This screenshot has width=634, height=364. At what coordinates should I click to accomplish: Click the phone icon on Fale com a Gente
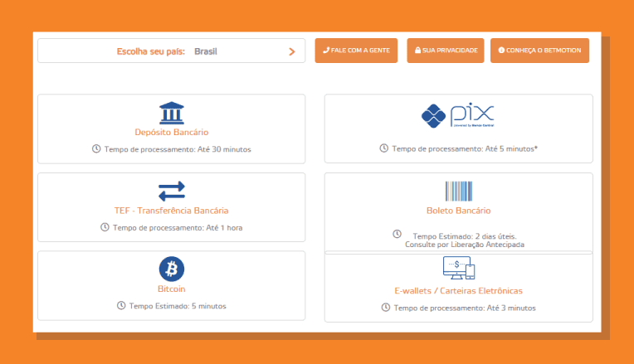pyautogui.click(x=326, y=50)
